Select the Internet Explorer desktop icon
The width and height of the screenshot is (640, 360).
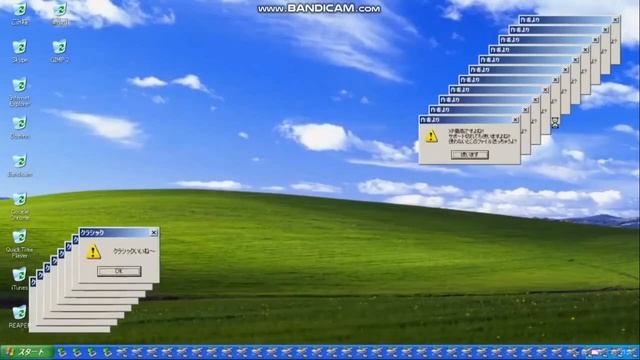point(20,92)
